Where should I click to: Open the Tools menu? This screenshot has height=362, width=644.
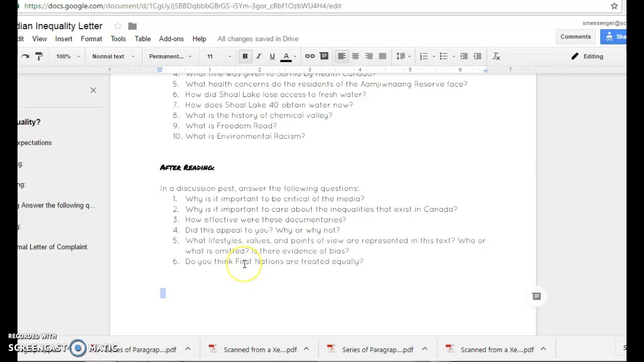(118, 39)
